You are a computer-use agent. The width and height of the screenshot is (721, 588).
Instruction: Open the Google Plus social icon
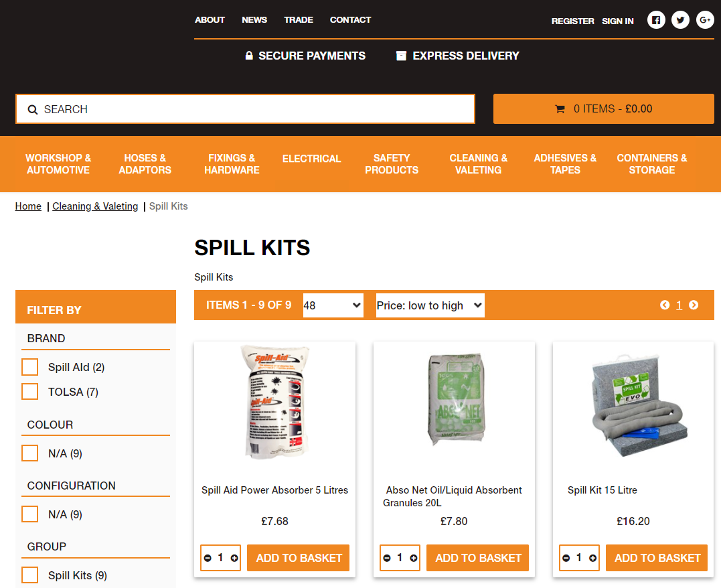[x=705, y=20]
